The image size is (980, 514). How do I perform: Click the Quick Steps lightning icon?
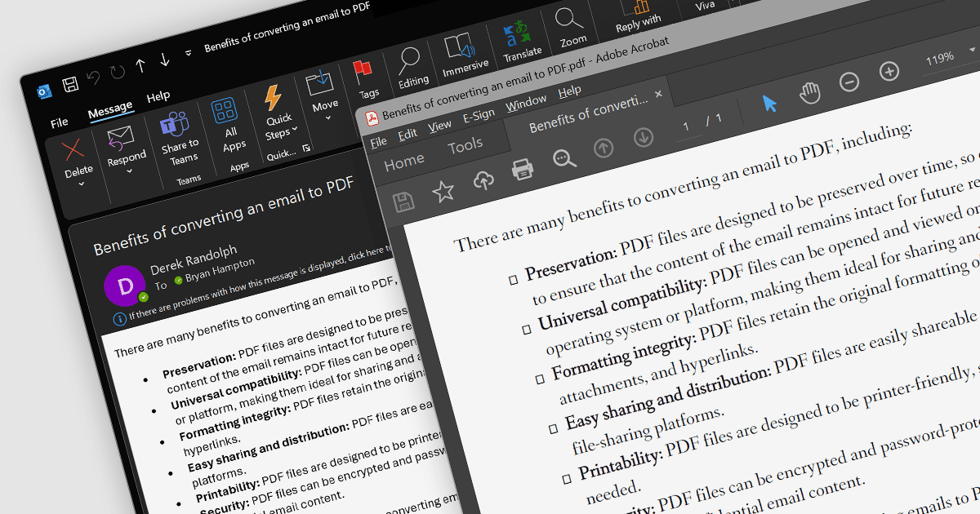click(x=273, y=99)
